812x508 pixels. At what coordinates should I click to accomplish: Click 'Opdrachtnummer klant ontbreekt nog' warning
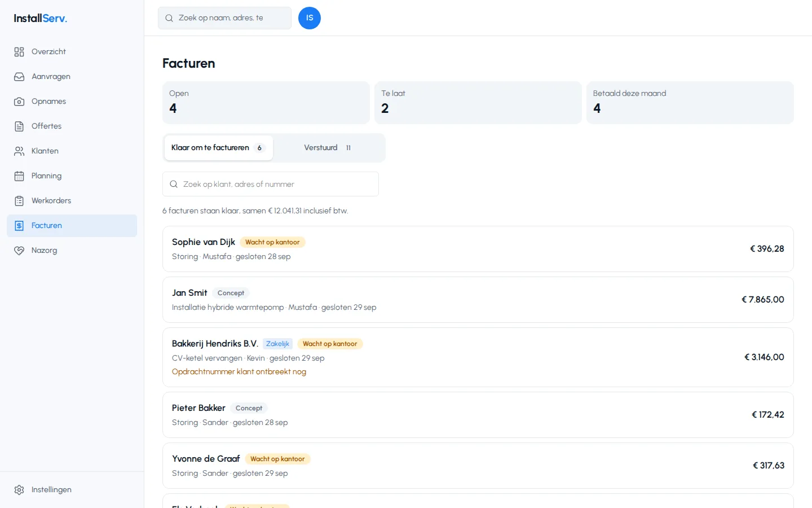(x=239, y=371)
